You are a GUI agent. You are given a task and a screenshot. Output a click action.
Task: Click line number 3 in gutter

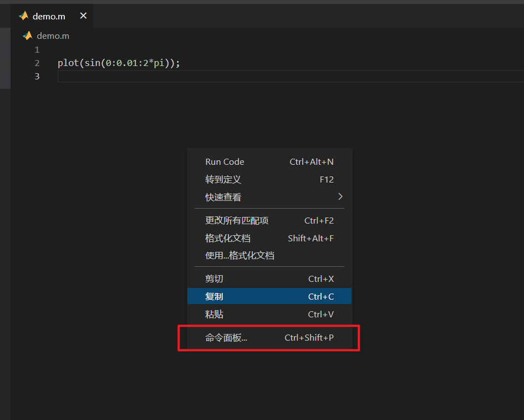pos(37,76)
